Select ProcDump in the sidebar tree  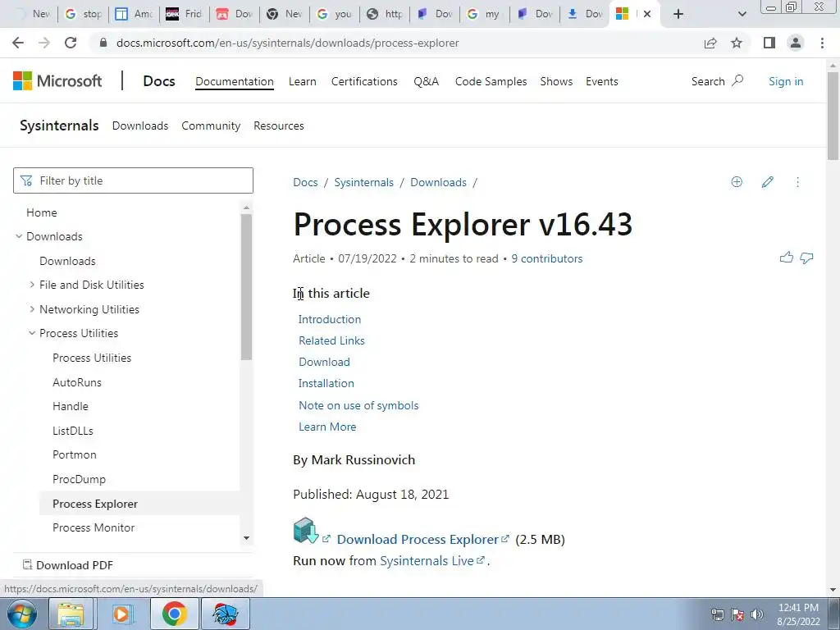point(80,479)
